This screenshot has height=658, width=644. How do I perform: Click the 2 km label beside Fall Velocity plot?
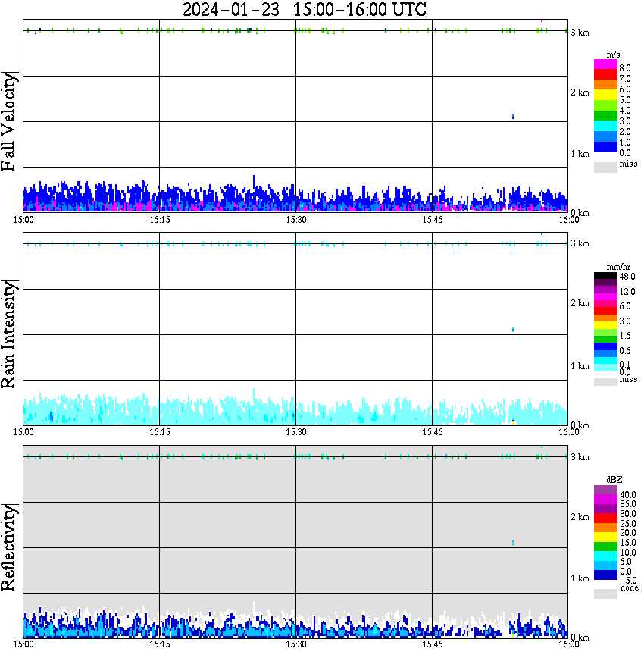click(580, 92)
